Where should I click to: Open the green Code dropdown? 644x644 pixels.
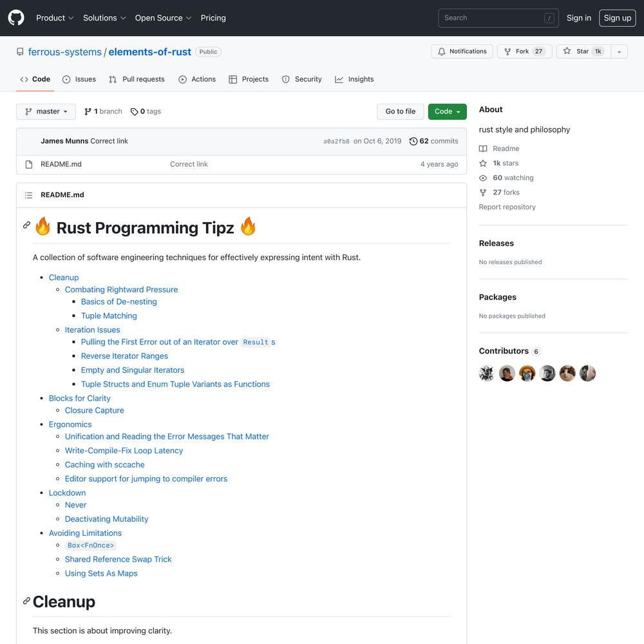pyautogui.click(x=448, y=111)
